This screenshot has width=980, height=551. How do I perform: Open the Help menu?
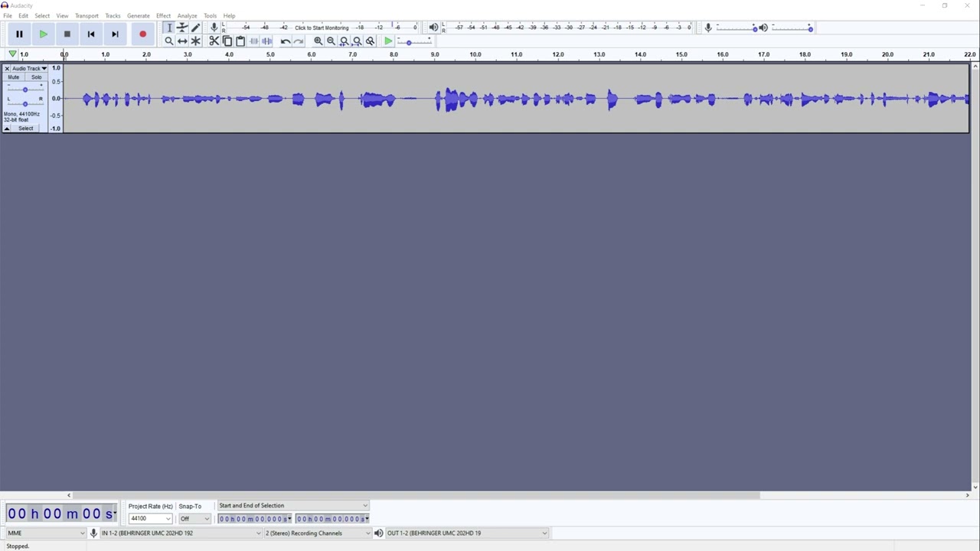pyautogui.click(x=230, y=15)
